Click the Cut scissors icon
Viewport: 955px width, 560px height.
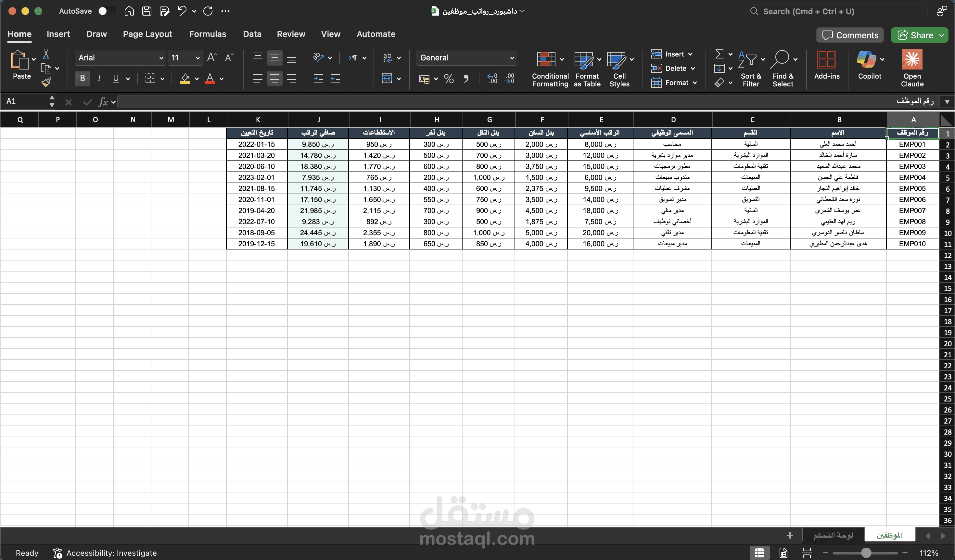click(x=46, y=55)
